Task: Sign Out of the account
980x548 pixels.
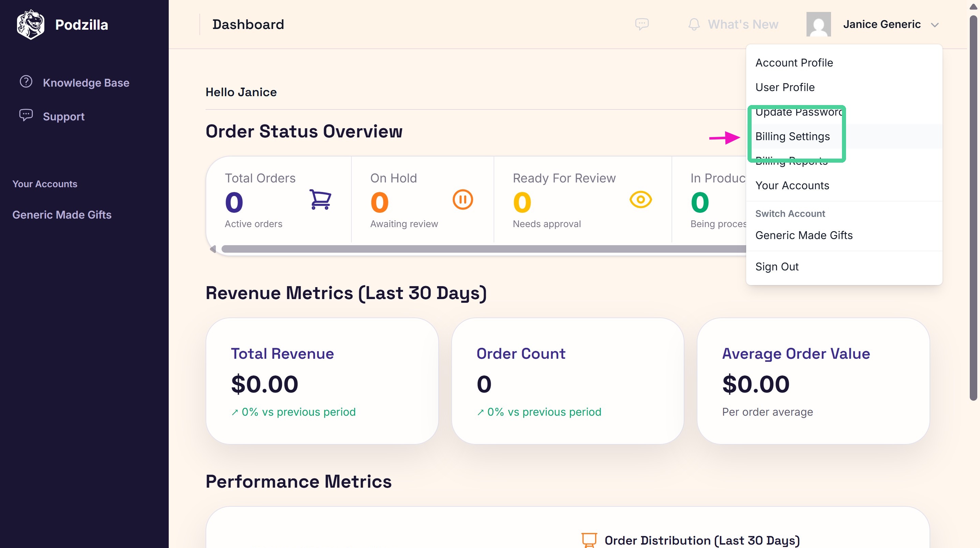Action: [x=844, y=267]
